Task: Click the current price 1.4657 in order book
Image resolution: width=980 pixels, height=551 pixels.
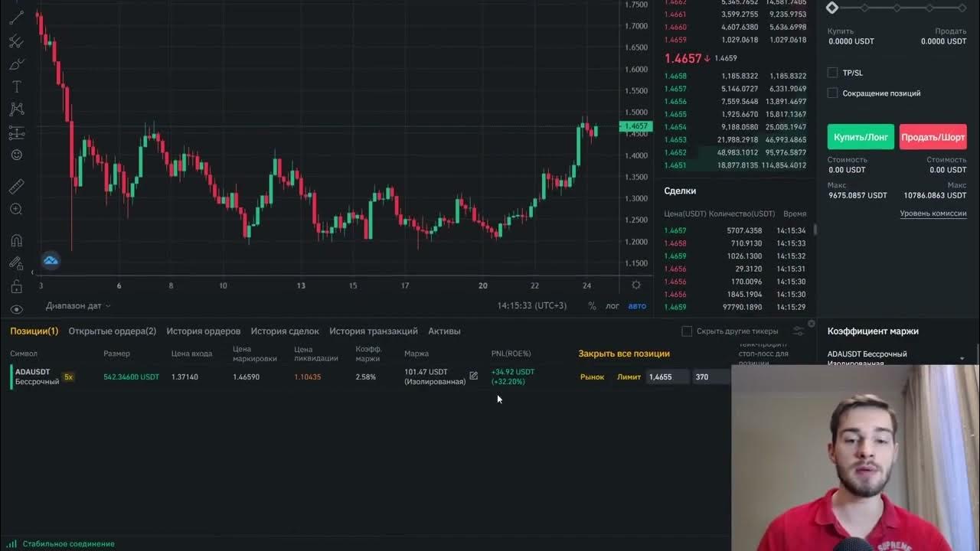Action: [x=683, y=58]
